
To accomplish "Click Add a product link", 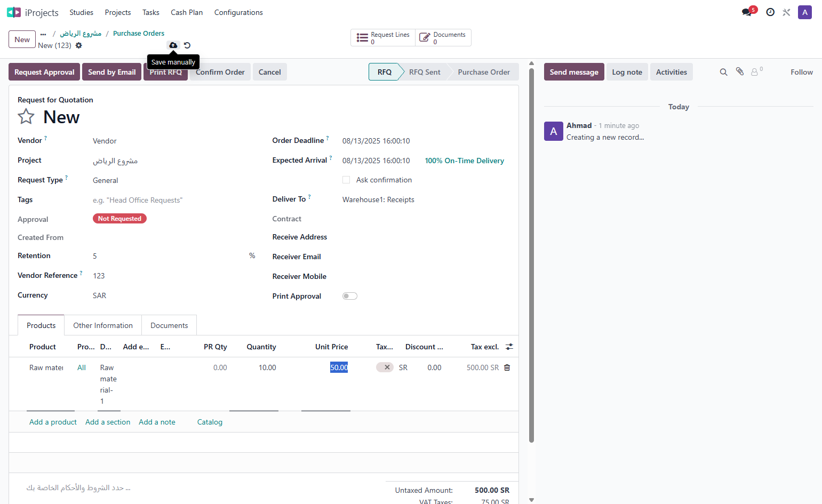I will tap(53, 422).
